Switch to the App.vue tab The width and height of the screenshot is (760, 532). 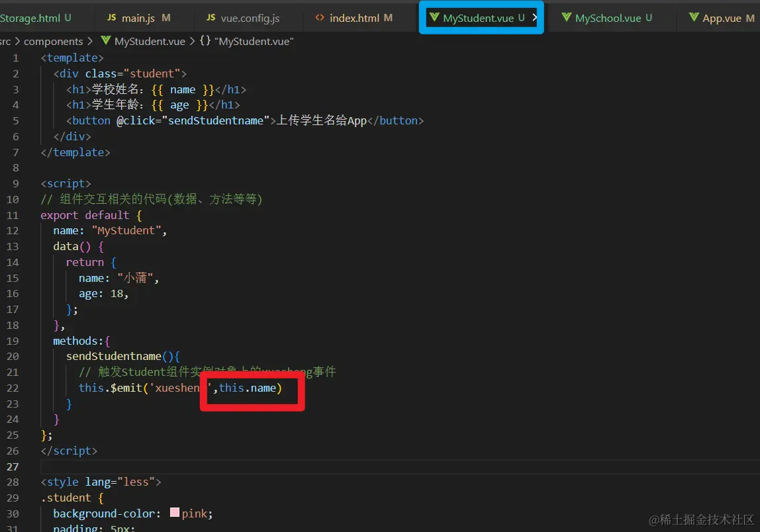click(x=722, y=18)
